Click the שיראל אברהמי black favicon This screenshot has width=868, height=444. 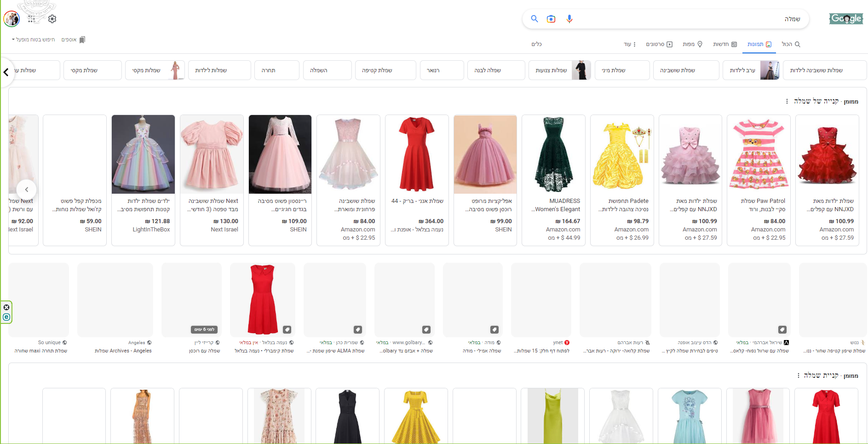click(x=787, y=343)
